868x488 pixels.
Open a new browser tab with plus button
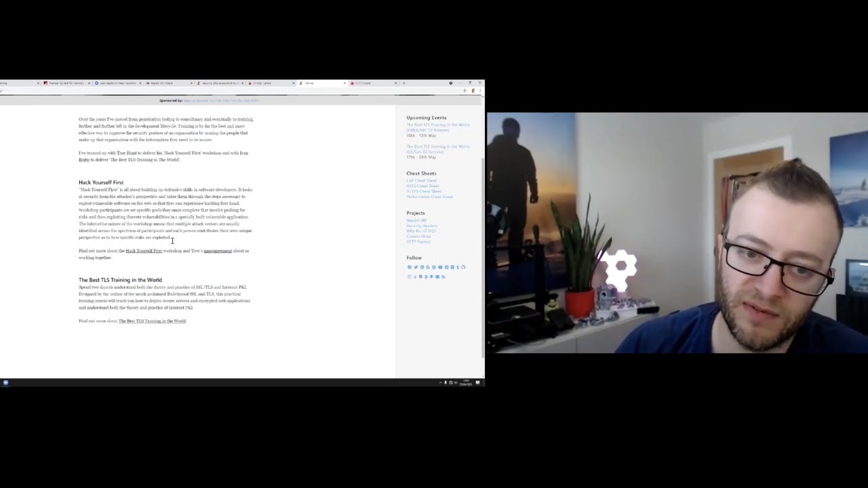(x=403, y=83)
